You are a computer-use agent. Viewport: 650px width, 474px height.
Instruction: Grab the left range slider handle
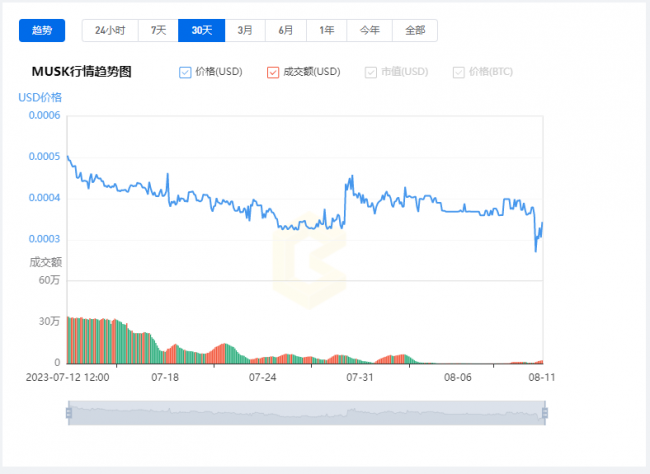pyautogui.click(x=69, y=413)
